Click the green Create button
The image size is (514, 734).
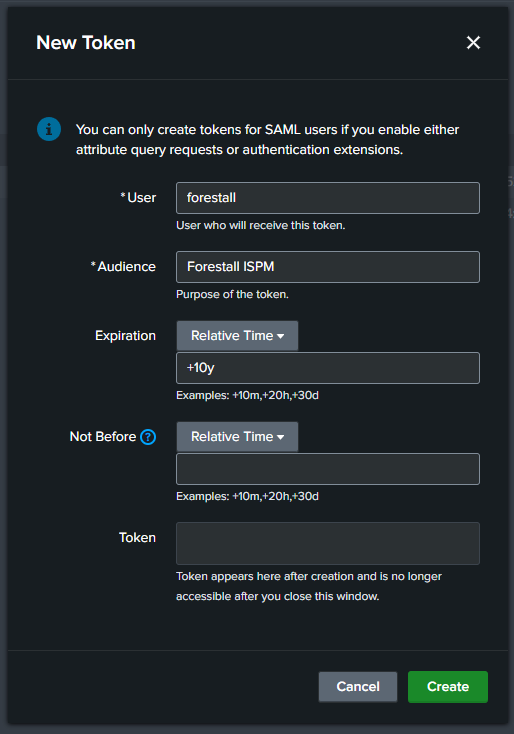point(448,687)
